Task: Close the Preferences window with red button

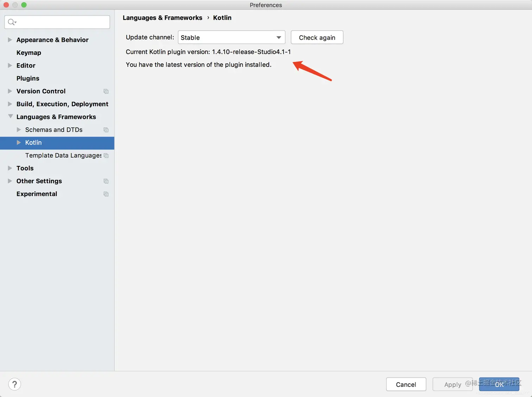Action: click(6, 5)
